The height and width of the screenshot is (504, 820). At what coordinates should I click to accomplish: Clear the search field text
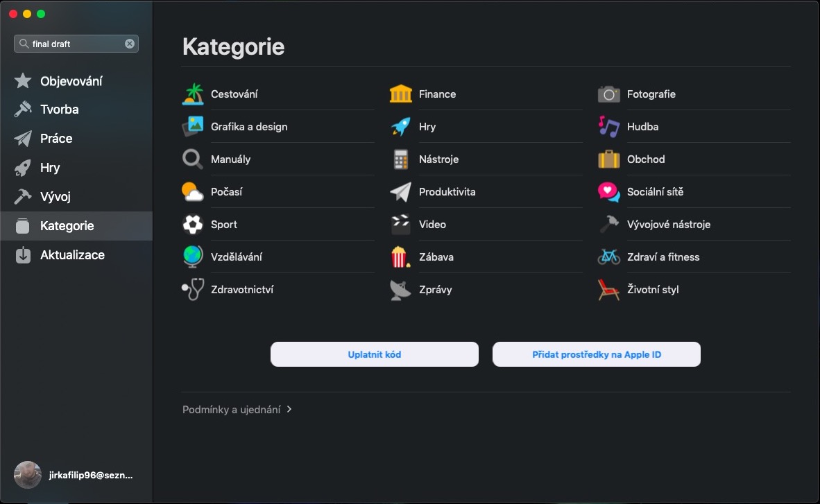(130, 44)
